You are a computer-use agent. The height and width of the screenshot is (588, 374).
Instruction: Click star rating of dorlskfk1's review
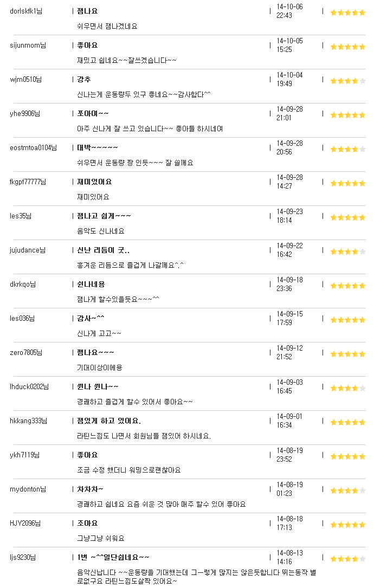point(348,13)
